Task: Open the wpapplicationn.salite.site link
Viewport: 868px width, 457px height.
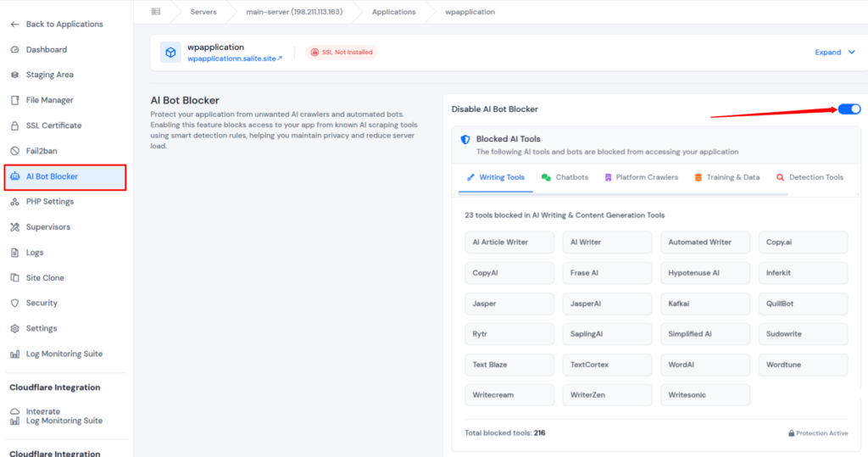Action: click(234, 59)
